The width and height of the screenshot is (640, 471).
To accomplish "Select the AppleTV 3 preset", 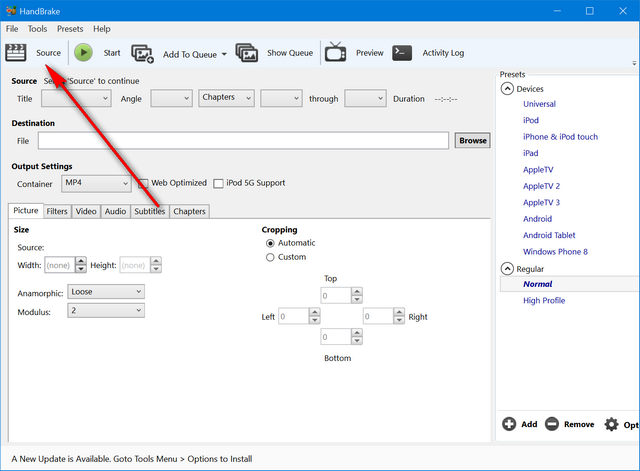I will 541,202.
